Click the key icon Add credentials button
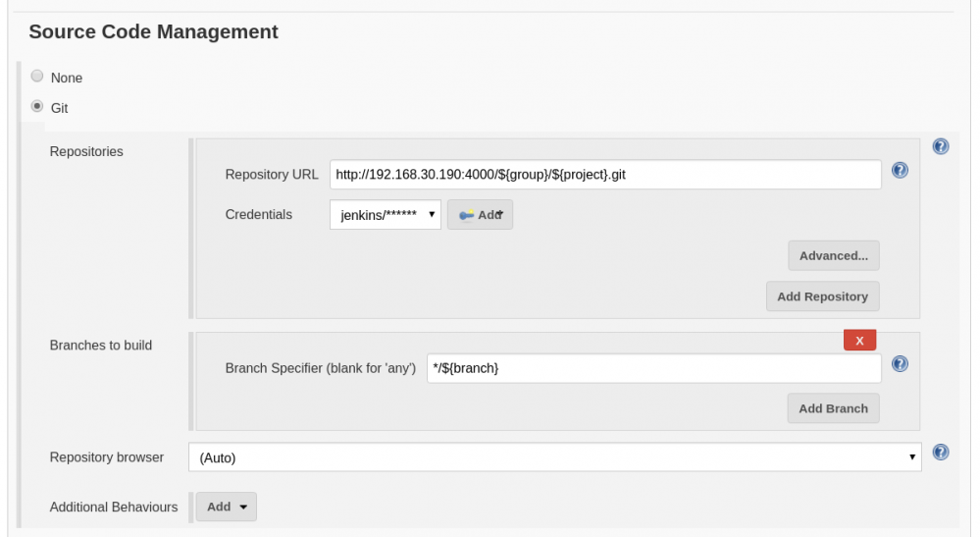Image resolution: width=980 pixels, height=537 pixels. (480, 215)
